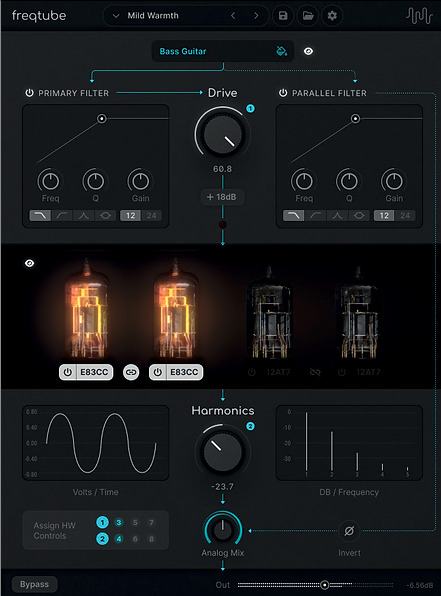Save the current preset with disk icon
441x596 pixels.
coord(283,16)
